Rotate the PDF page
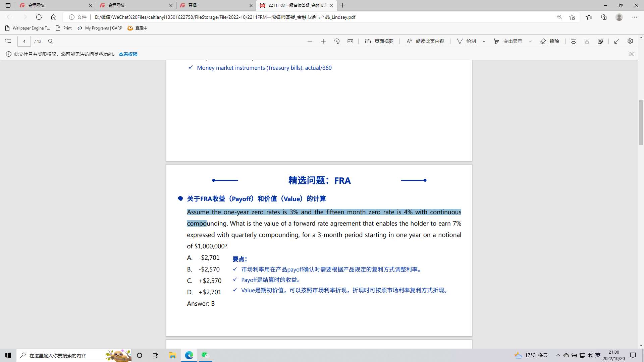This screenshot has width=644, height=362. [337, 41]
